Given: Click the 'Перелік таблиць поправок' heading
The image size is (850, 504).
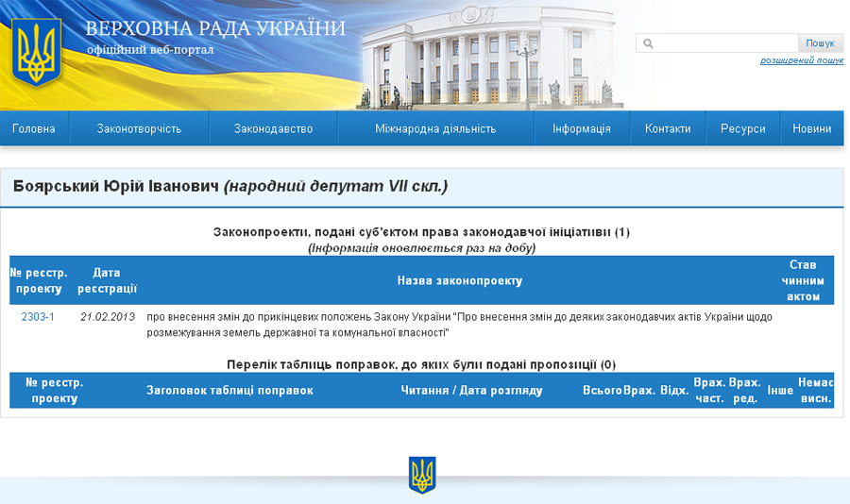Looking at the screenshot, I should point(421,364).
